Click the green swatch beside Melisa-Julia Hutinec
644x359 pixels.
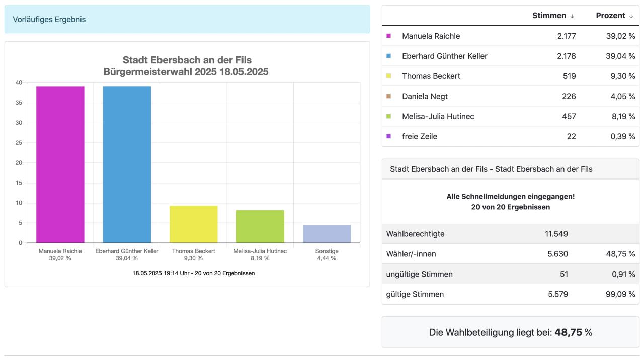[x=388, y=116]
